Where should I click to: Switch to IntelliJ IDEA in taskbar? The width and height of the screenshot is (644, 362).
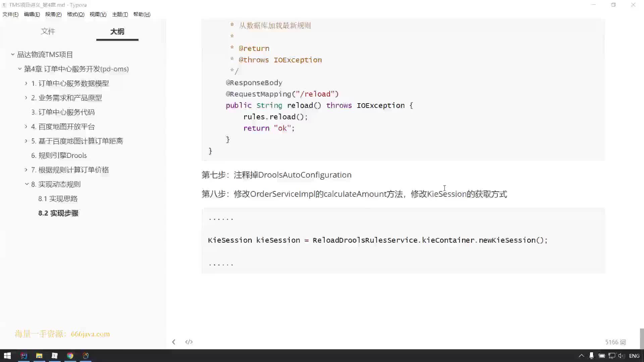coord(23,356)
